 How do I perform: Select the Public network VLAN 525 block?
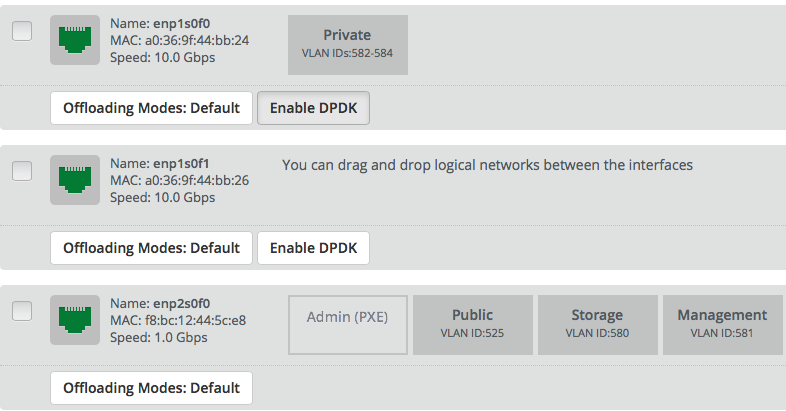[x=473, y=324]
